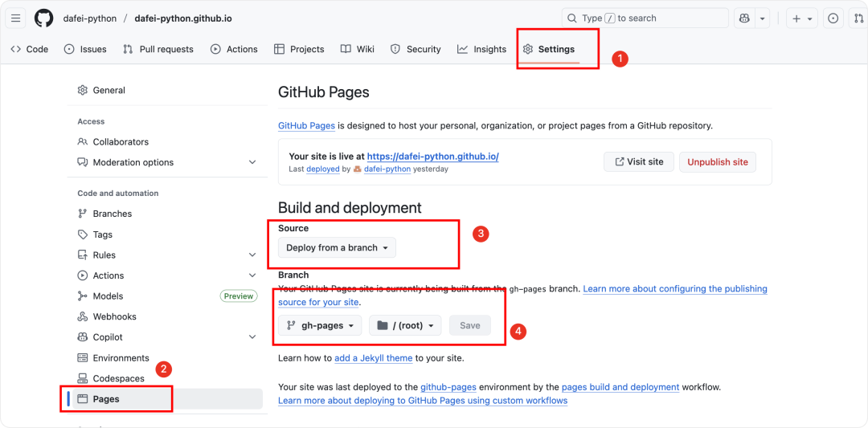Click the Environments server icon
868x428 pixels.
click(83, 358)
